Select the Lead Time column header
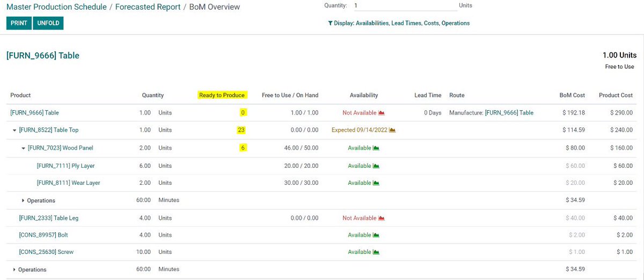The width and height of the screenshot is (644, 280). 428,95
